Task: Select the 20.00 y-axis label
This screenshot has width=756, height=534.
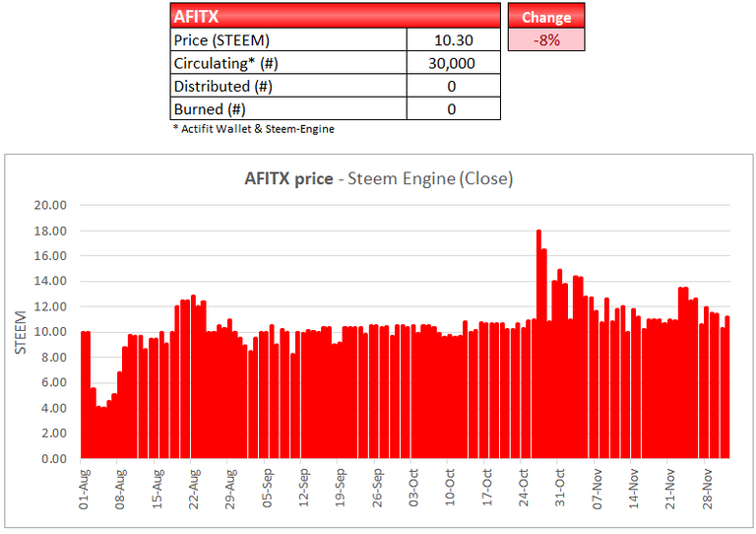Action: click(x=50, y=205)
